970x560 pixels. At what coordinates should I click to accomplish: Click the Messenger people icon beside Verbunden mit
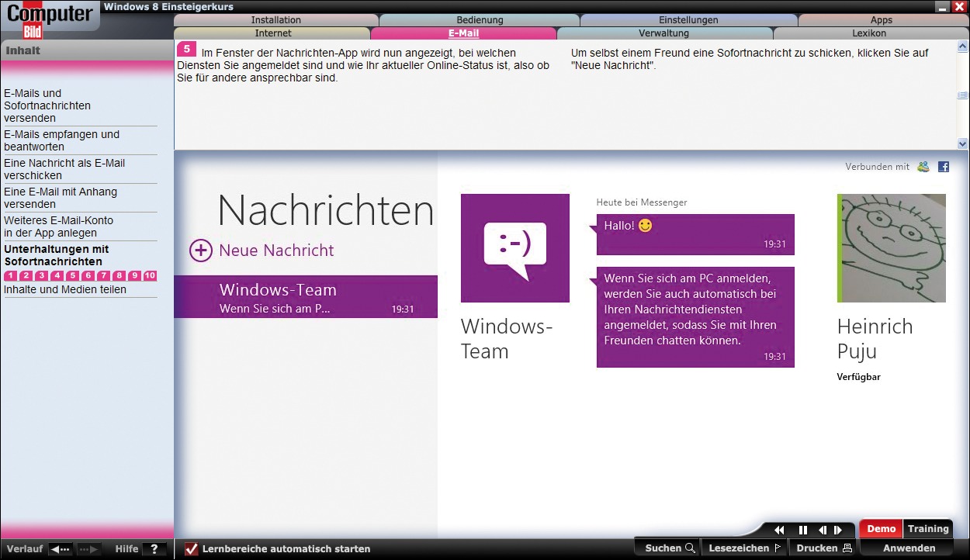click(923, 167)
